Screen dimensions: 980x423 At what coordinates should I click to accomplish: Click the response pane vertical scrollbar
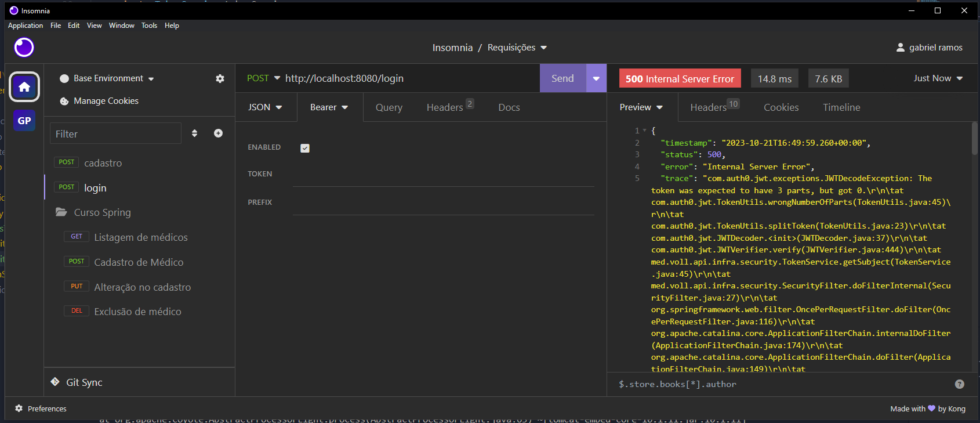(x=975, y=138)
